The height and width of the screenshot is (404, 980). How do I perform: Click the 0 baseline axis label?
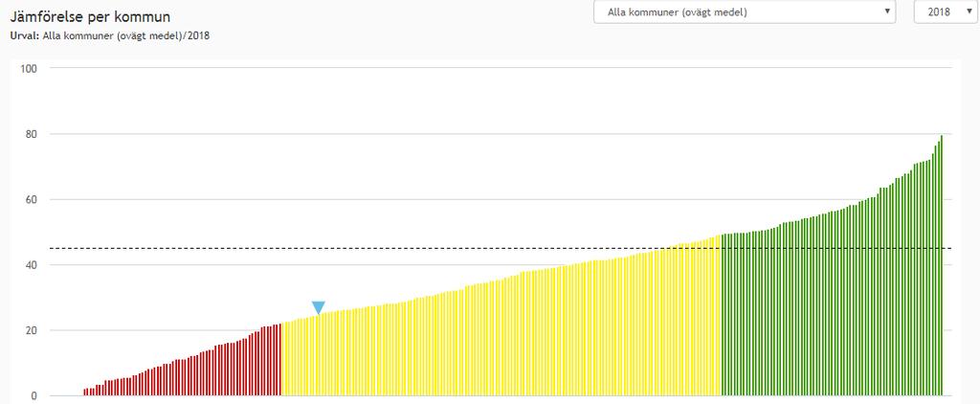pos(33,396)
